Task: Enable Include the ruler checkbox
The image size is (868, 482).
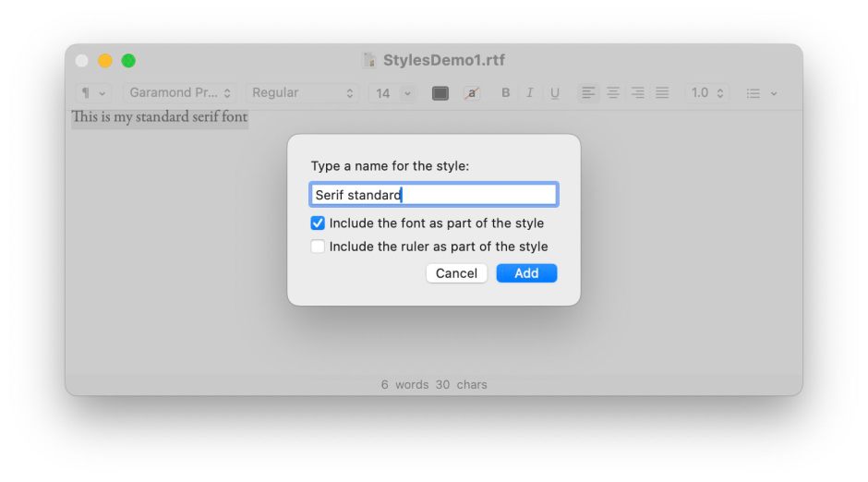Action: pyautogui.click(x=318, y=247)
